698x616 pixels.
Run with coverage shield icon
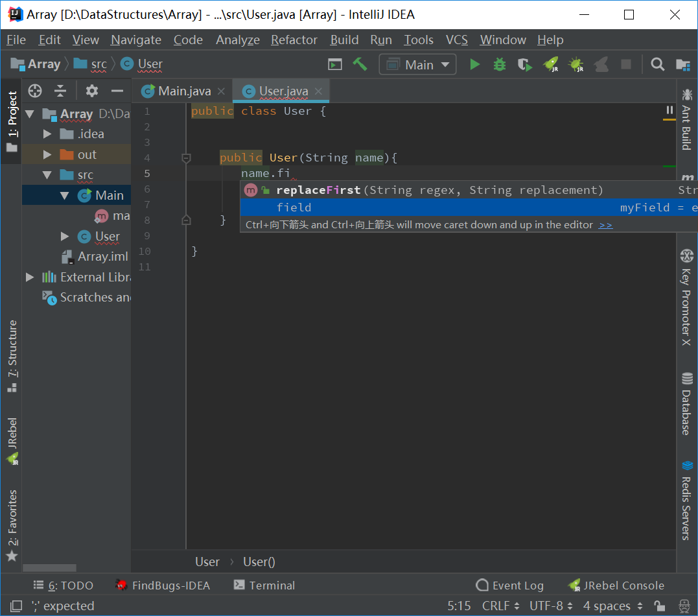click(524, 64)
